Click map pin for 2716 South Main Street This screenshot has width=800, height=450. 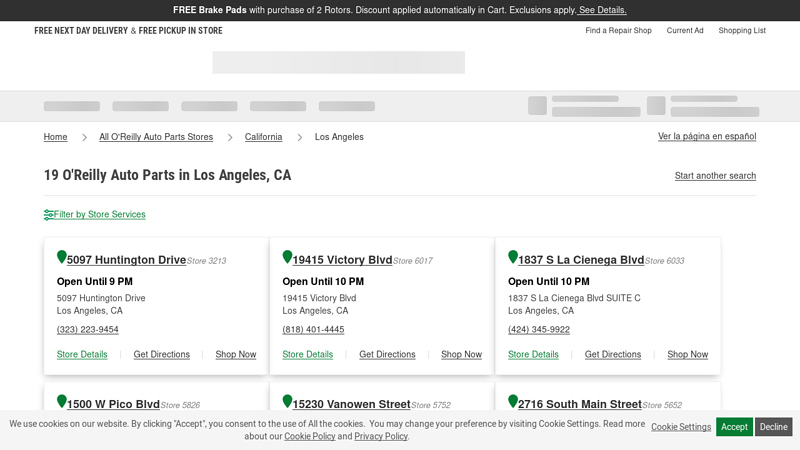click(513, 402)
